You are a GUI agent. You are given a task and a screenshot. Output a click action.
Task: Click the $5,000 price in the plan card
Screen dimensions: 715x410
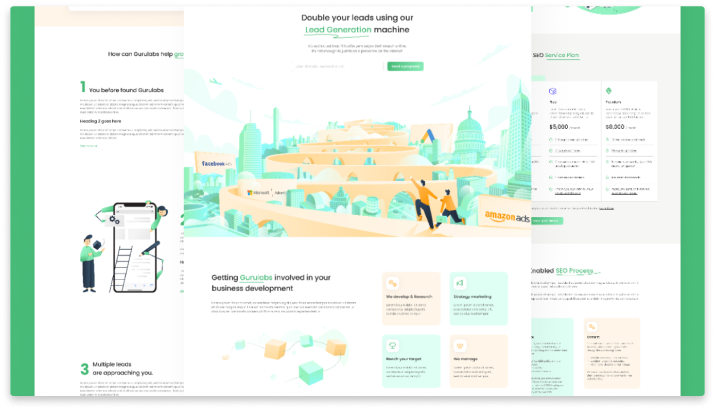coord(557,127)
